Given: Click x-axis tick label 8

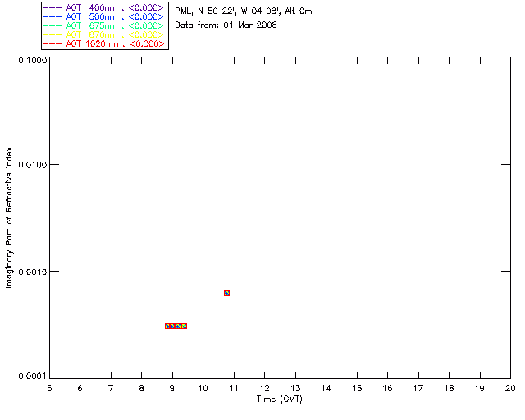Looking at the screenshot, I should coord(142,389).
